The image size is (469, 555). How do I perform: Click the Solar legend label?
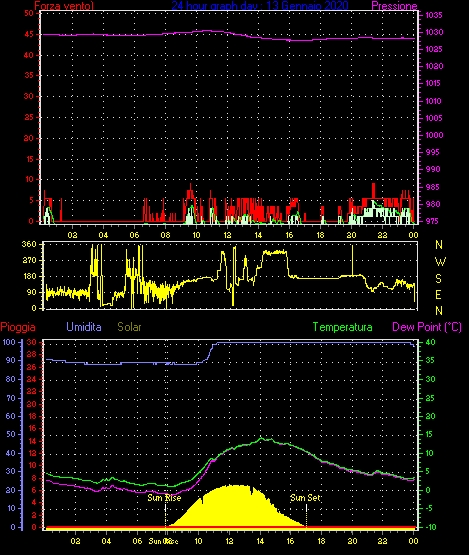tap(129, 327)
